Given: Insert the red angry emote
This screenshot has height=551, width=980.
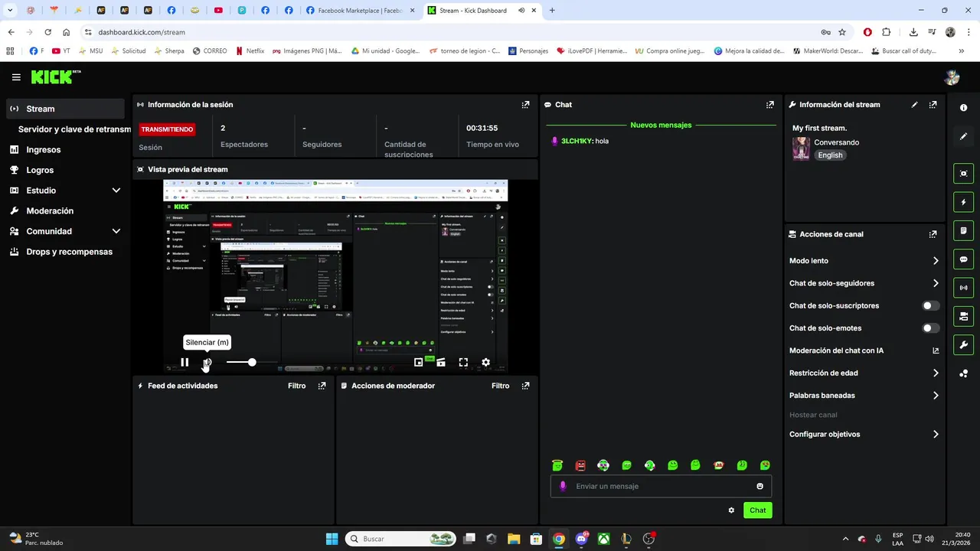Looking at the screenshot, I should coord(580,465).
